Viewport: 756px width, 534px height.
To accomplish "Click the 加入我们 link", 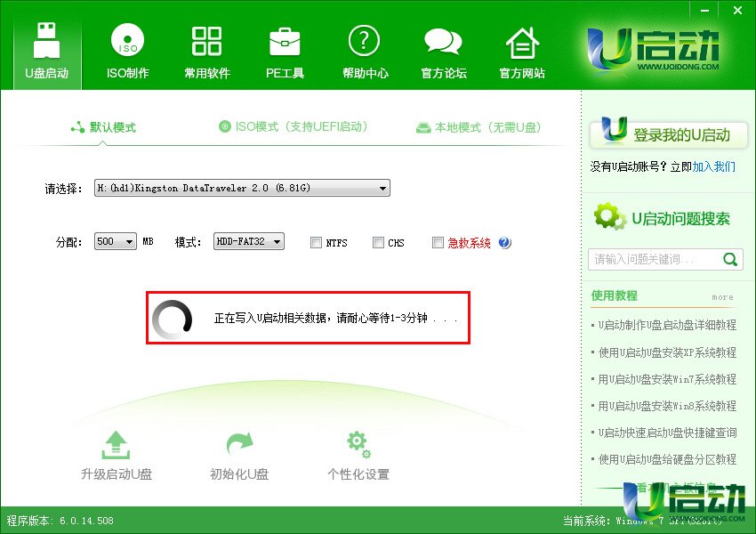I will pos(713,167).
